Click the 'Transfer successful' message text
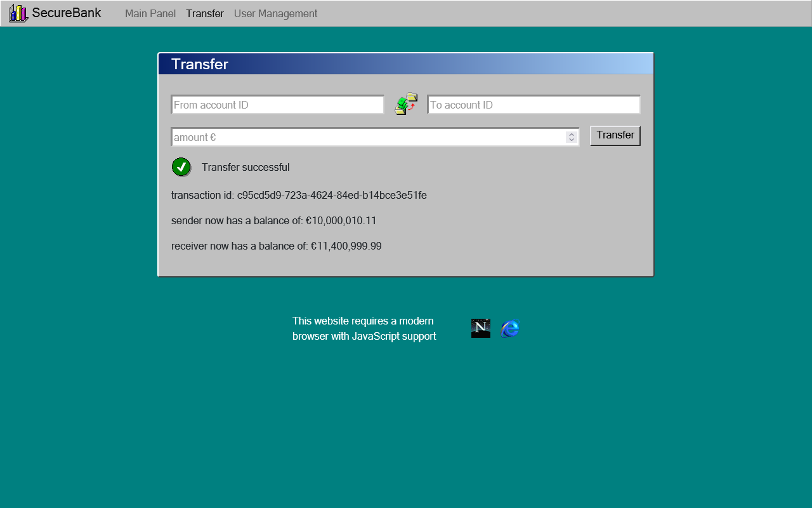The width and height of the screenshot is (812, 508). coord(246,167)
